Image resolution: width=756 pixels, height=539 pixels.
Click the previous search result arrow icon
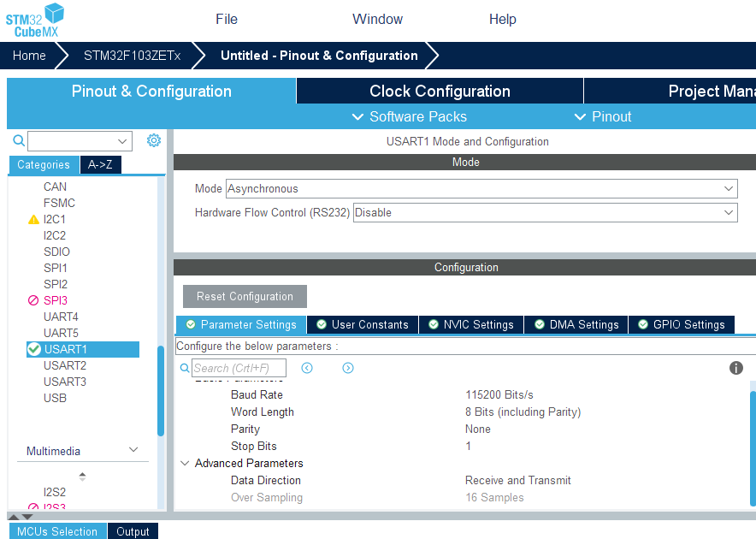(x=307, y=368)
